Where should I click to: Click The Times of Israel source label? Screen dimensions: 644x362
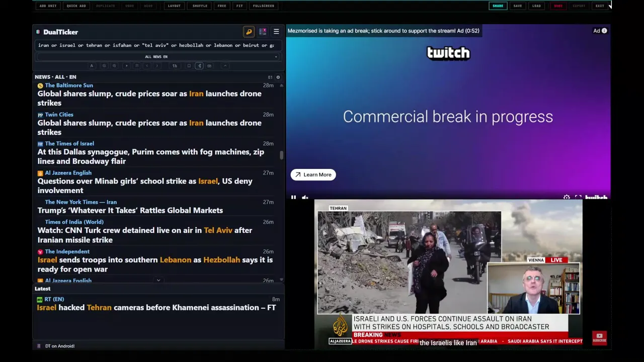(69, 144)
